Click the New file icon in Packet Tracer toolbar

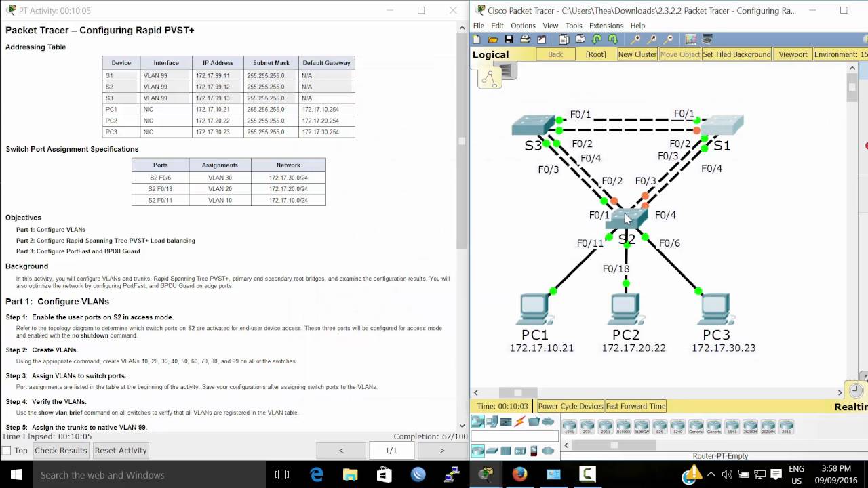click(x=477, y=39)
